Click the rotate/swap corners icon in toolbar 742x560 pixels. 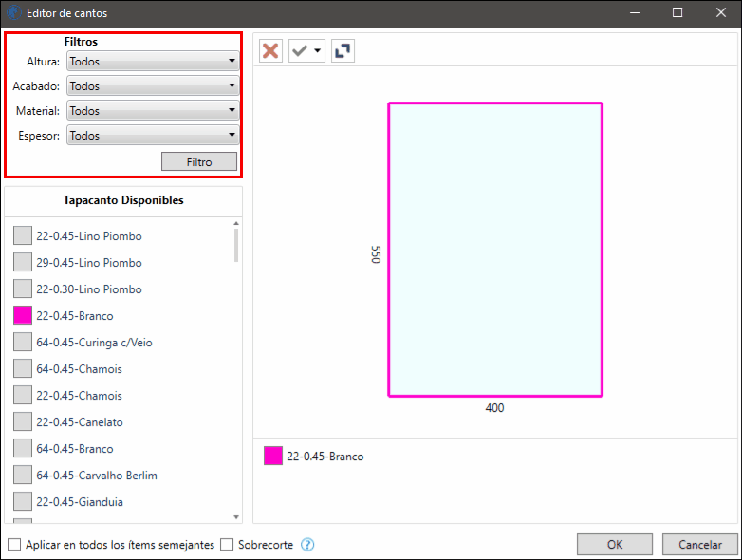[343, 50]
